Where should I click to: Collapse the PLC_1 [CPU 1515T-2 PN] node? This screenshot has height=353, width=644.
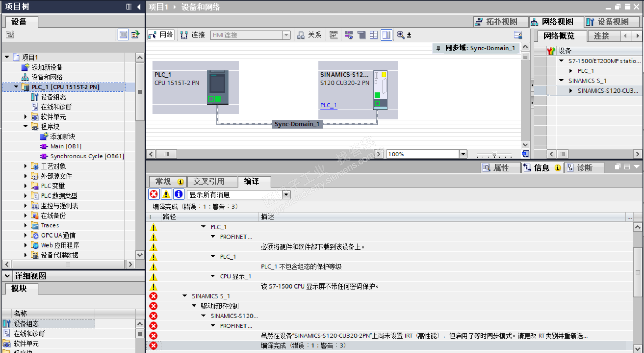[16, 87]
